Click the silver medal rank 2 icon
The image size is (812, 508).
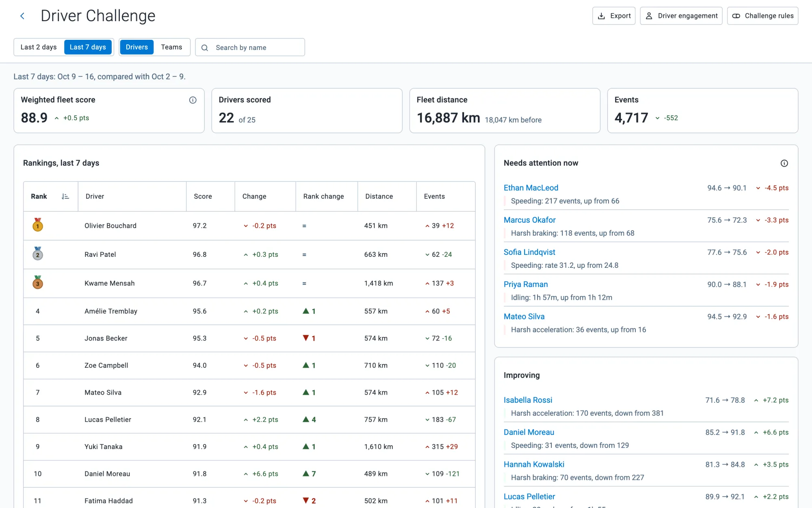38,254
